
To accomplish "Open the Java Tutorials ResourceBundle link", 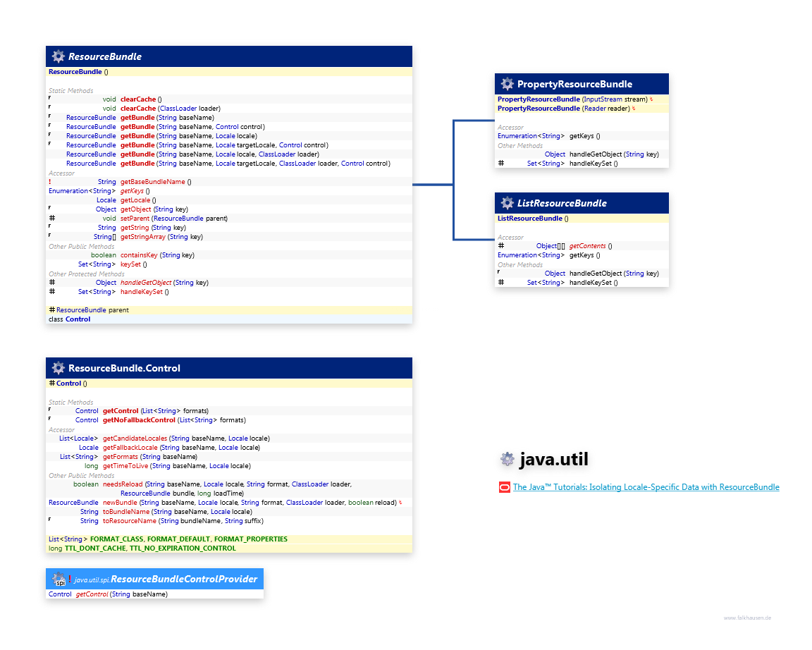I will click(x=646, y=487).
